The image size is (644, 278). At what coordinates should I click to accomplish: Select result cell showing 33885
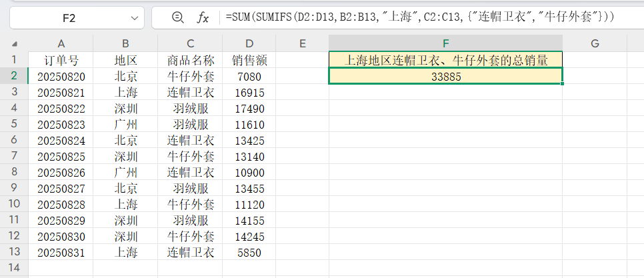pos(445,77)
